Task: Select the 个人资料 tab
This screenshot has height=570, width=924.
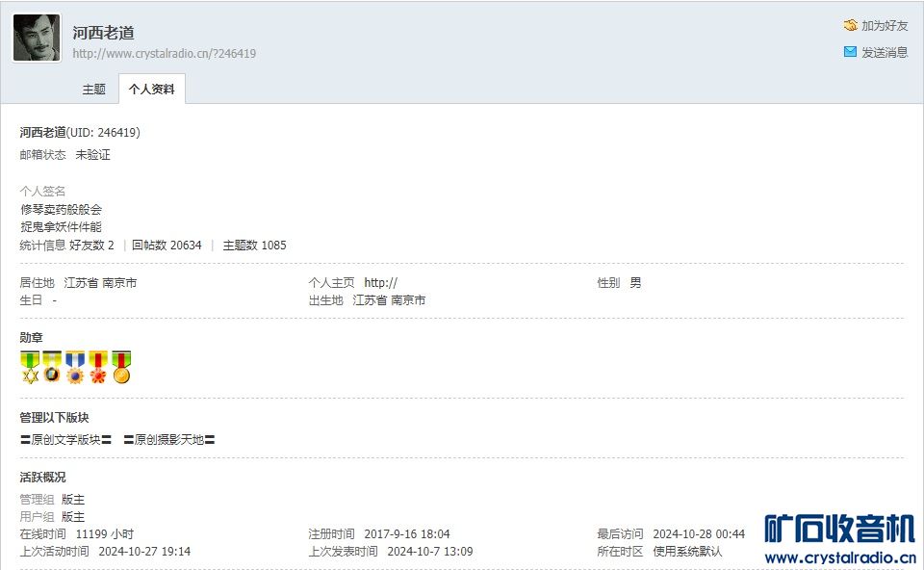Action: point(151,89)
